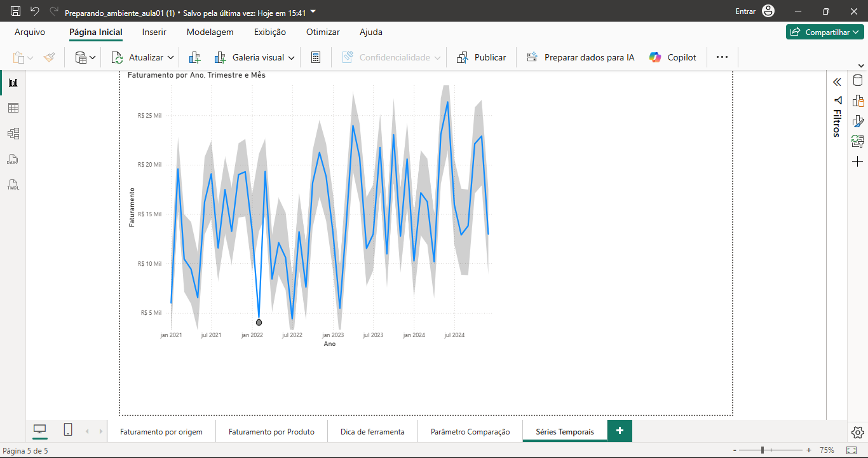
Task: Open the Report view icon
Action: pyautogui.click(x=13, y=83)
